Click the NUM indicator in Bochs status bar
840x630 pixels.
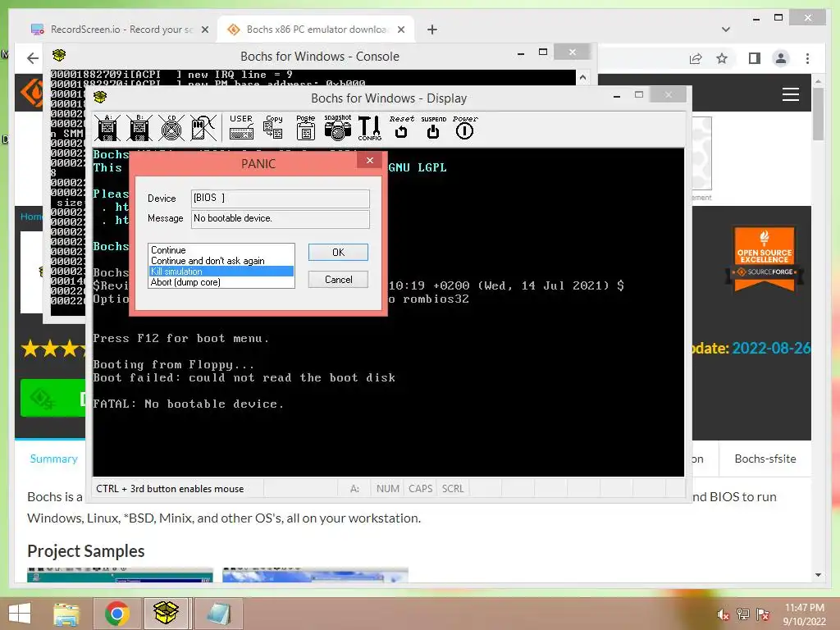tap(387, 489)
